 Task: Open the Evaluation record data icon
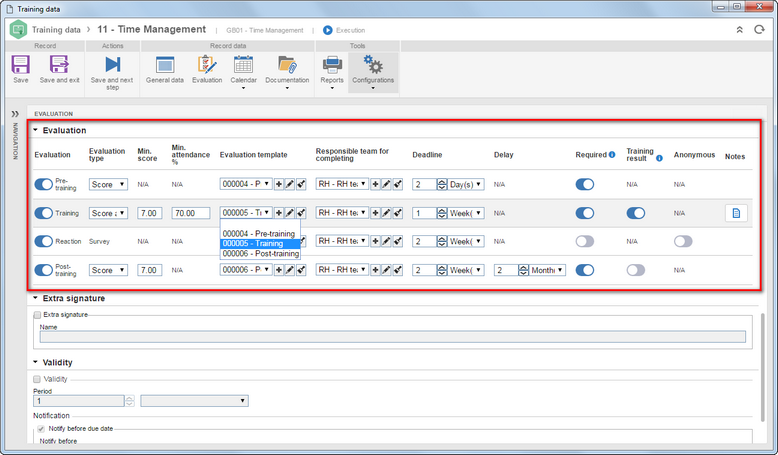pos(207,69)
